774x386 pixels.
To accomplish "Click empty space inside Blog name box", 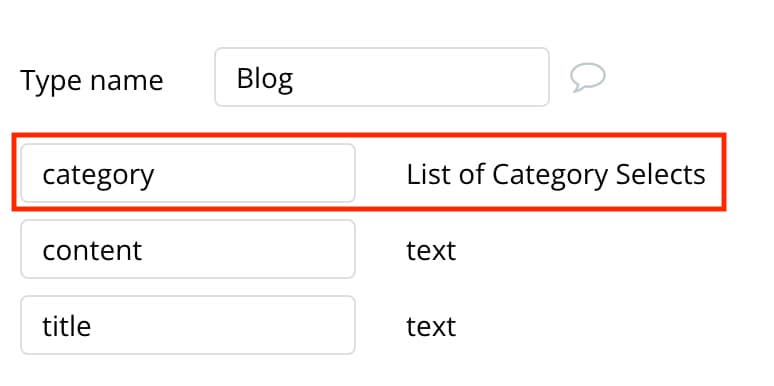I will (x=420, y=77).
